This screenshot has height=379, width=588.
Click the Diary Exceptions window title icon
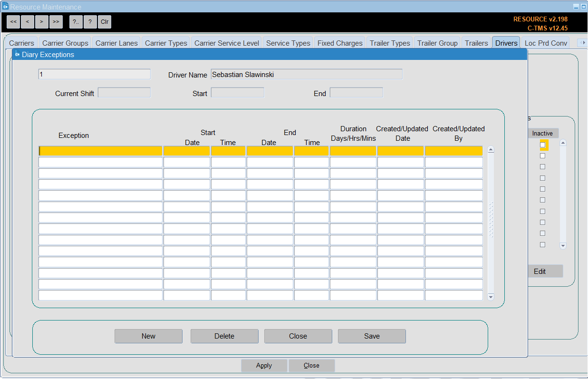coord(17,54)
